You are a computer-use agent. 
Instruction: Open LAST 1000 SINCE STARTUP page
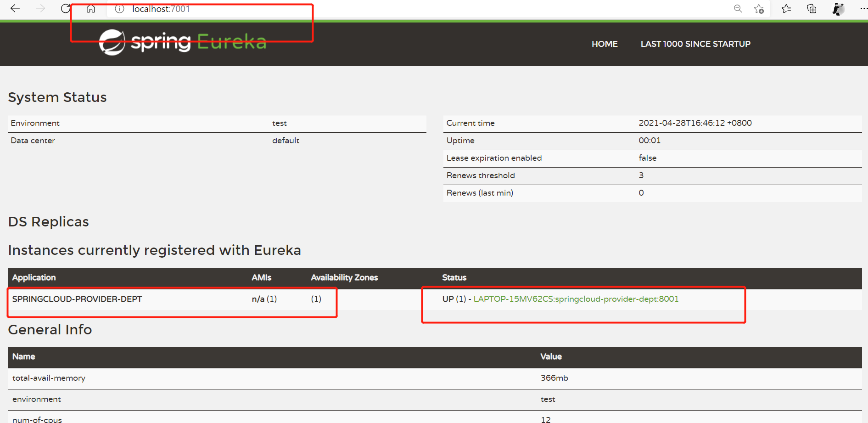pyautogui.click(x=695, y=44)
